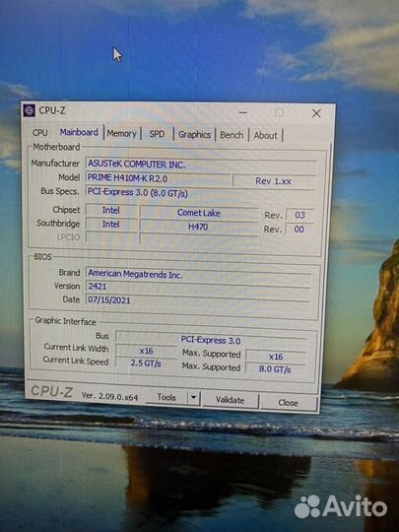
Task: Click the max supported x16 value
Action: pyautogui.click(x=276, y=357)
